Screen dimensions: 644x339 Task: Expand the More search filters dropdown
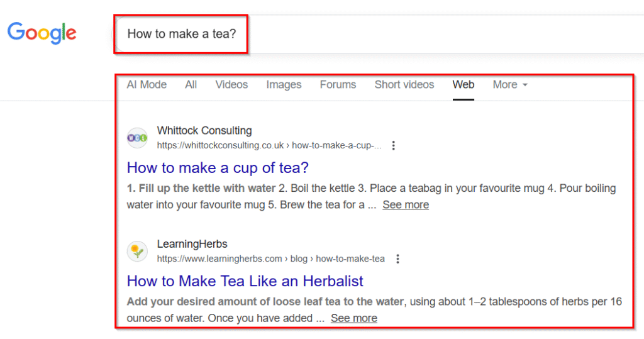click(510, 85)
